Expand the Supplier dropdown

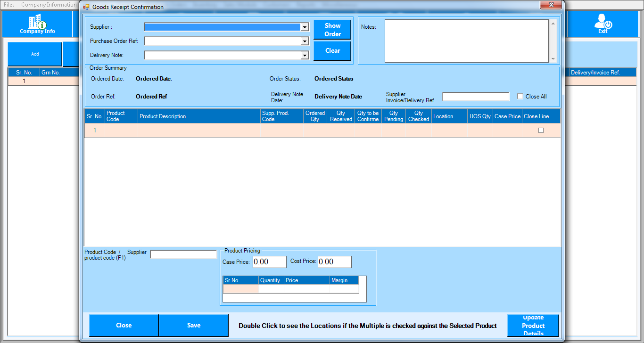click(305, 27)
